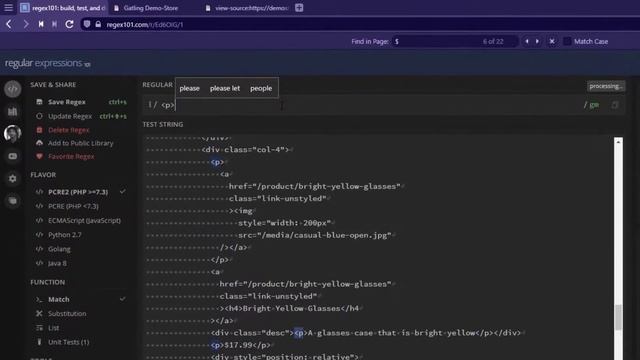Copy the regex with the clipboard icon
Screen dimensions: 640x360
615,105
